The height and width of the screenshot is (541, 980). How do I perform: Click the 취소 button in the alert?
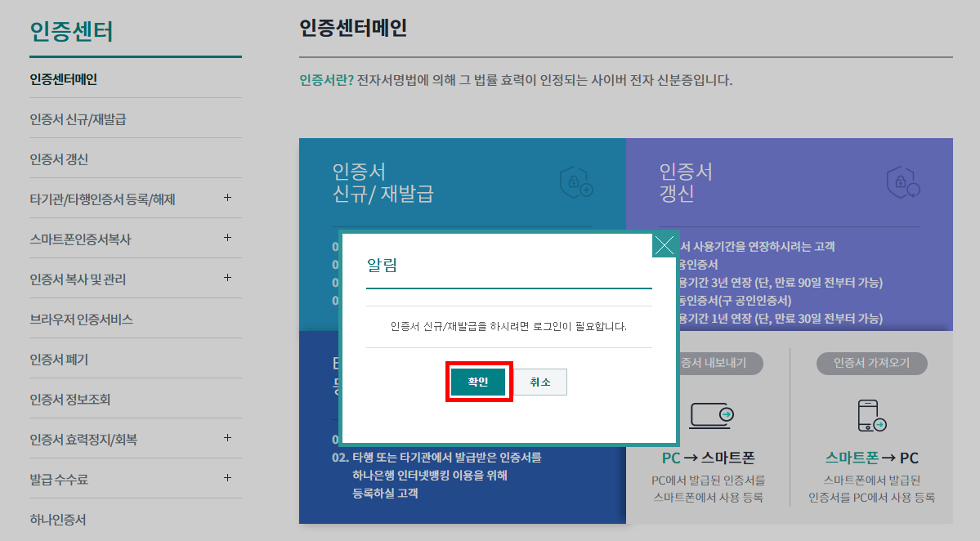(539, 381)
